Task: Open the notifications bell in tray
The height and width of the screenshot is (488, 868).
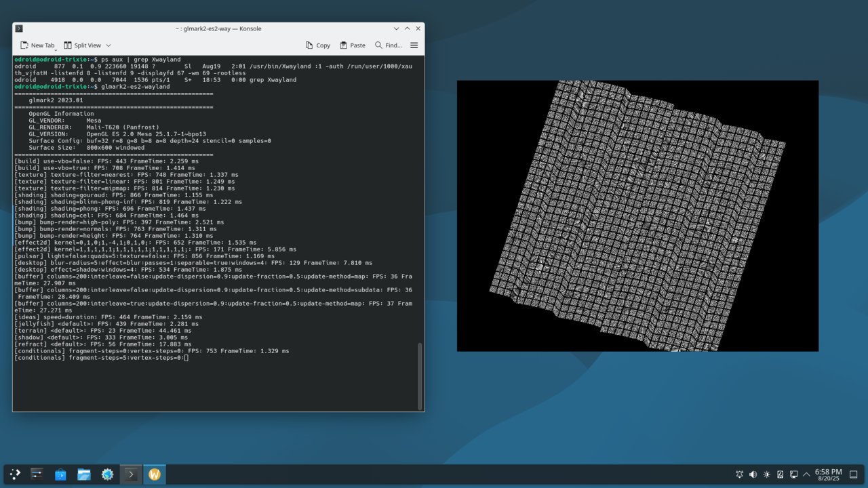Action: tap(740, 474)
